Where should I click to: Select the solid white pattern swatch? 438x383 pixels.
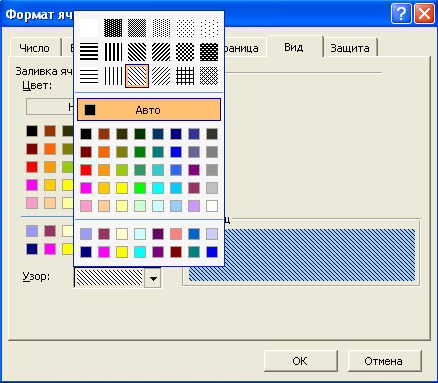tap(89, 28)
